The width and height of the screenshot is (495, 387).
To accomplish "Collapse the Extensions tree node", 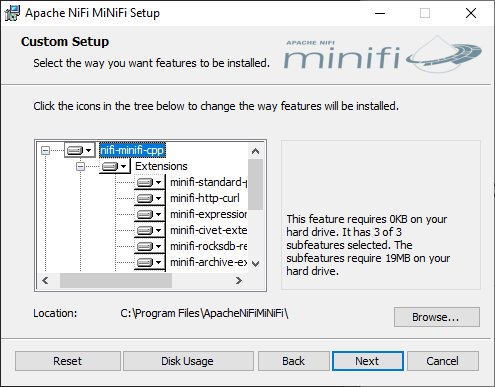I will [x=80, y=166].
